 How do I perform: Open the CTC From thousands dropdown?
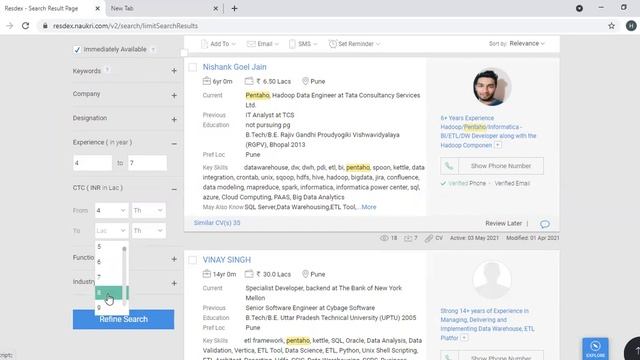coord(148,211)
